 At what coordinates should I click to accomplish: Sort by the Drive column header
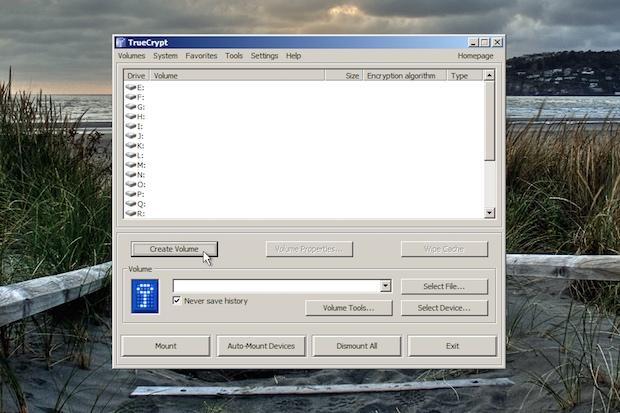[x=137, y=76]
